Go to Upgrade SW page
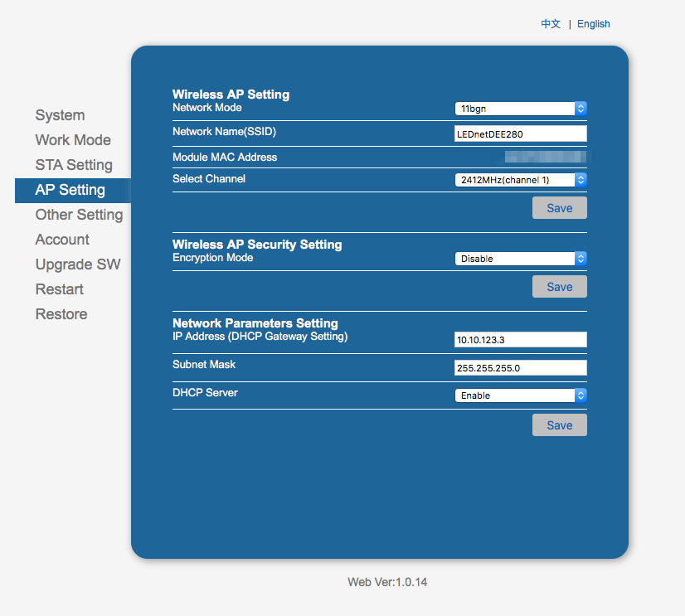The image size is (685, 616). 78,264
